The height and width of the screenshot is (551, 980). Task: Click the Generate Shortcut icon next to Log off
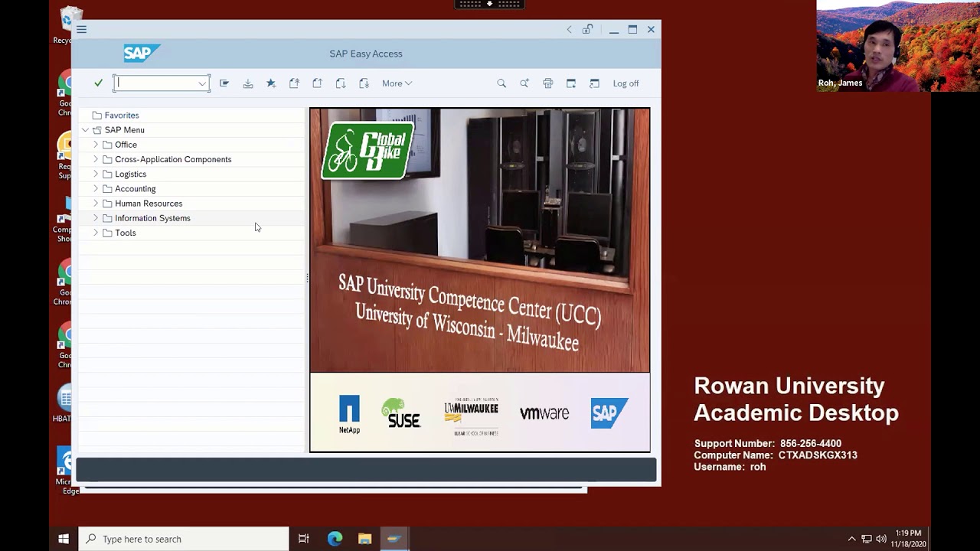(x=594, y=83)
